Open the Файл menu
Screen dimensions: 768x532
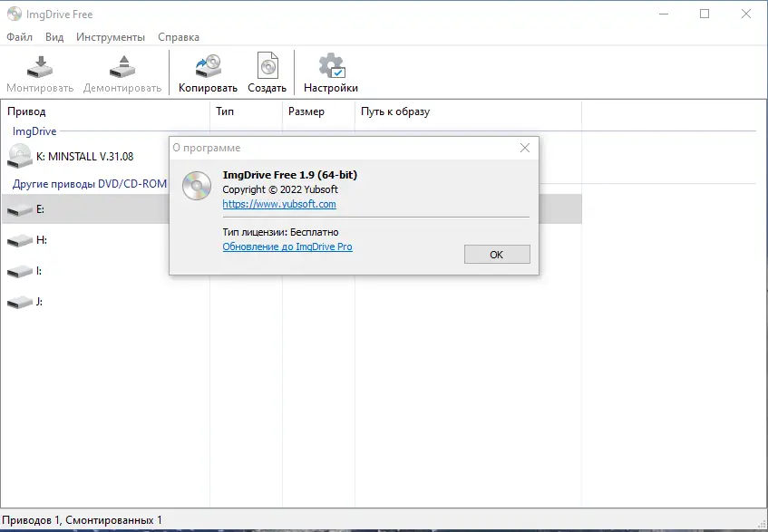[x=20, y=37]
